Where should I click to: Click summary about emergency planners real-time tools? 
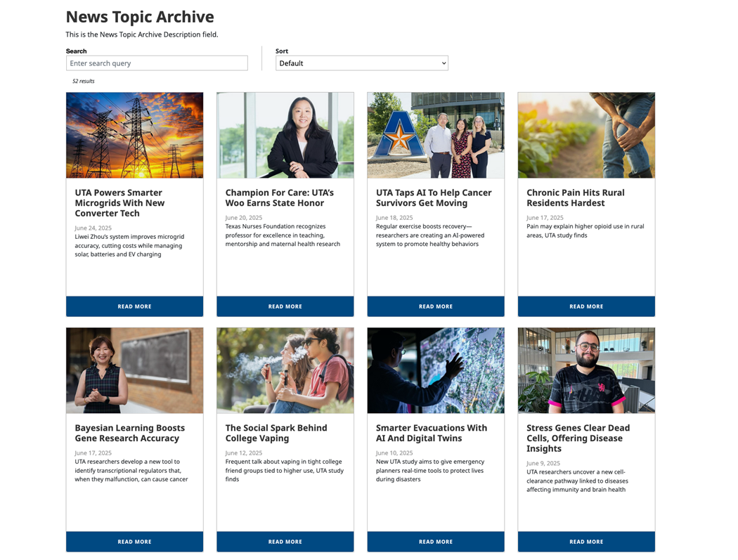(x=429, y=470)
